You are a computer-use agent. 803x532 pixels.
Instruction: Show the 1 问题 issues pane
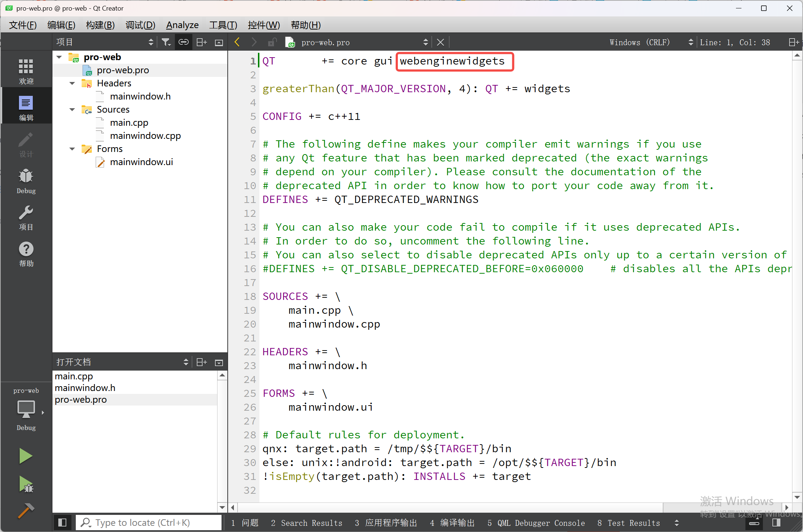(245, 523)
